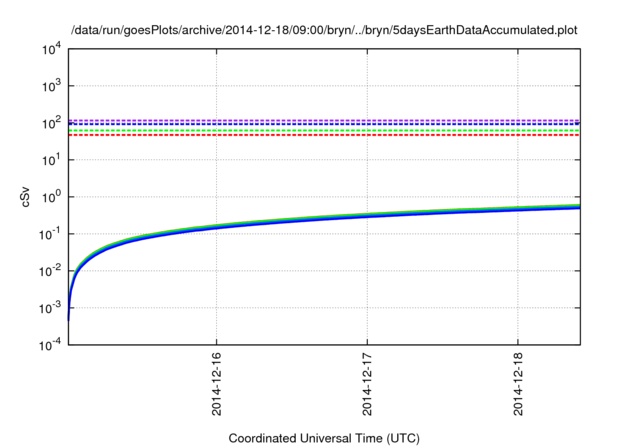Click the green dashed threshold line
640x448 pixels.
[324, 131]
